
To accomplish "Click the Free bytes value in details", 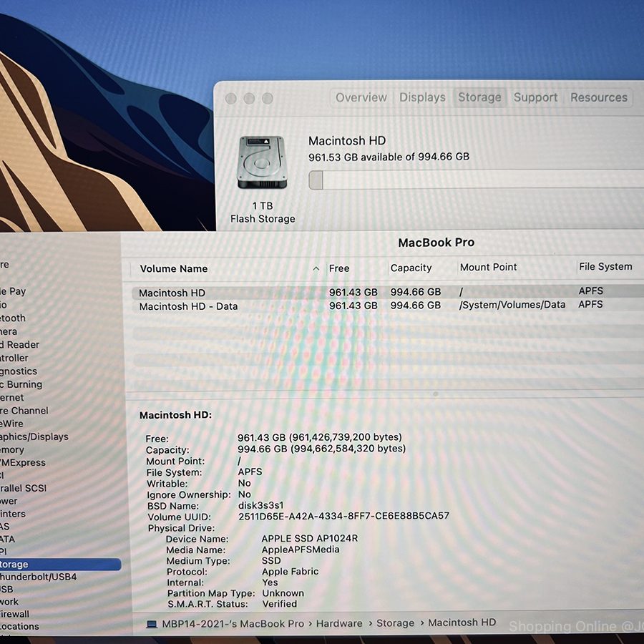I will 320,437.
